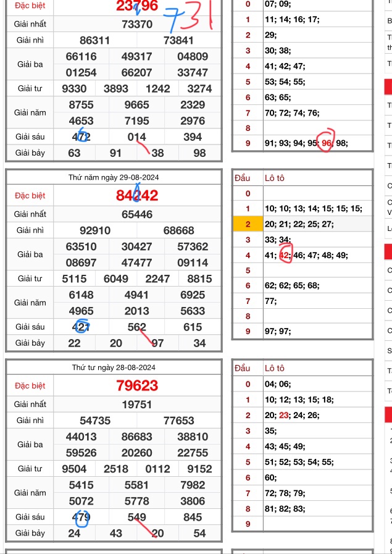This screenshot has height=554, width=392.
Task: Select fourth prize number 3274
Action: click(200, 89)
